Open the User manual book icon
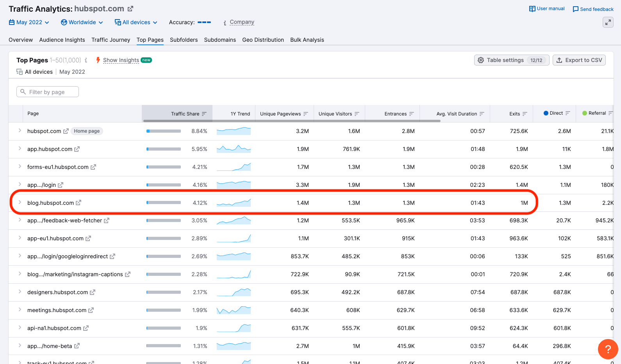Screen dimensions: 621x364 click(532, 9)
